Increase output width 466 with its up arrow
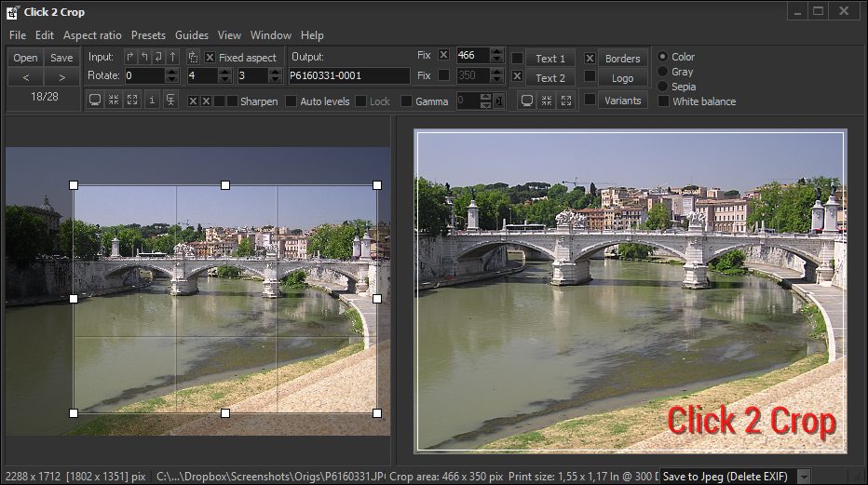Viewport: 868px width, 485px height. [497, 51]
